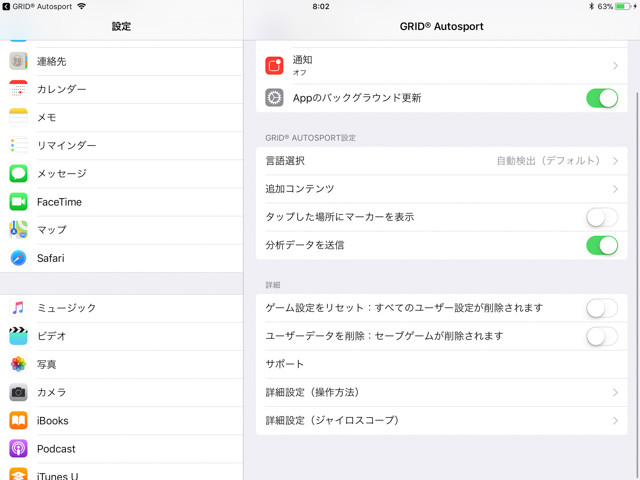The height and width of the screenshot is (480, 640).
Task: Choose メモ in settings list
Action: pyautogui.click(x=122, y=118)
